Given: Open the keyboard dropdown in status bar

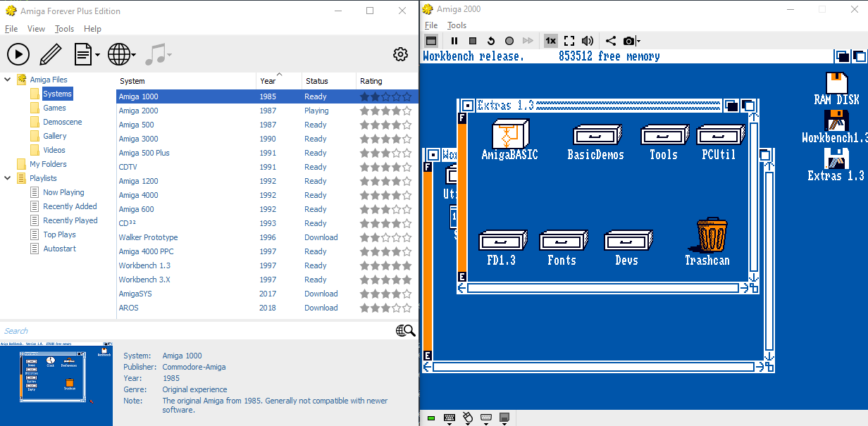Looking at the screenshot, I should click(450, 418).
